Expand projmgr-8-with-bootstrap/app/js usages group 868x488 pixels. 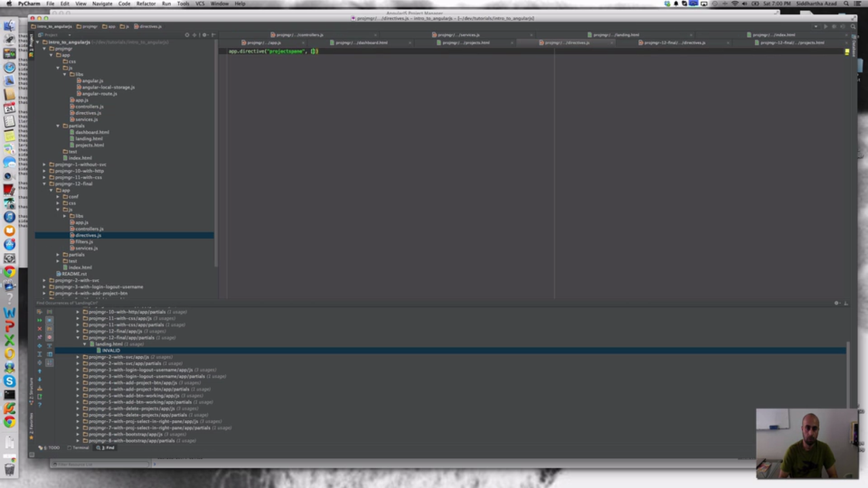click(78, 434)
